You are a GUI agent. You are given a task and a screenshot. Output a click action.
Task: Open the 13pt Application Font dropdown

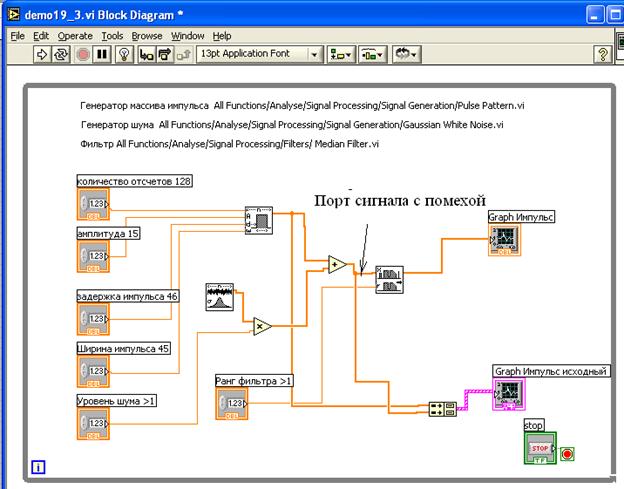pyautogui.click(x=259, y=54)
